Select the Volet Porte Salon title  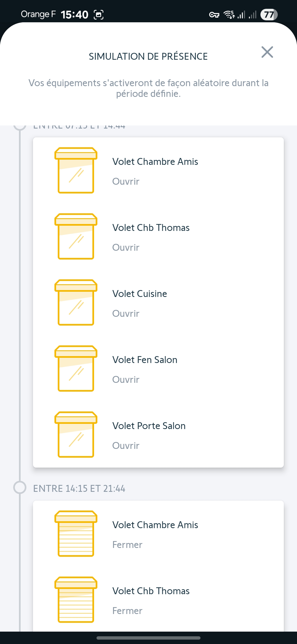[x=149, y=426]
